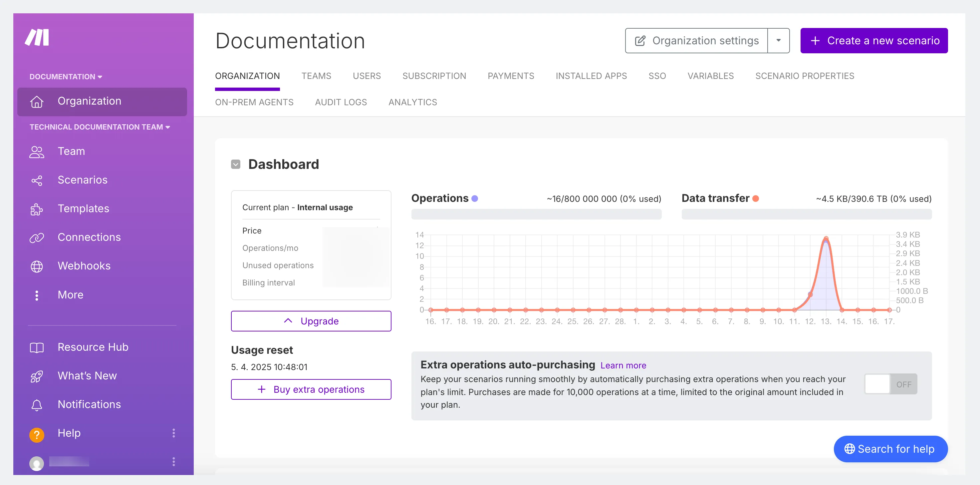Click the user profile avatar

click(37, 463)
